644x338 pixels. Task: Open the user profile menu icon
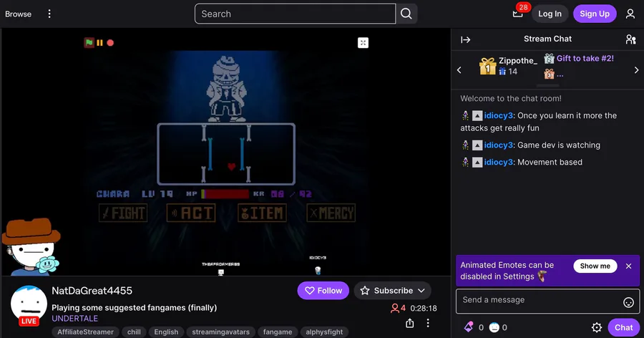tap(630, 14)
